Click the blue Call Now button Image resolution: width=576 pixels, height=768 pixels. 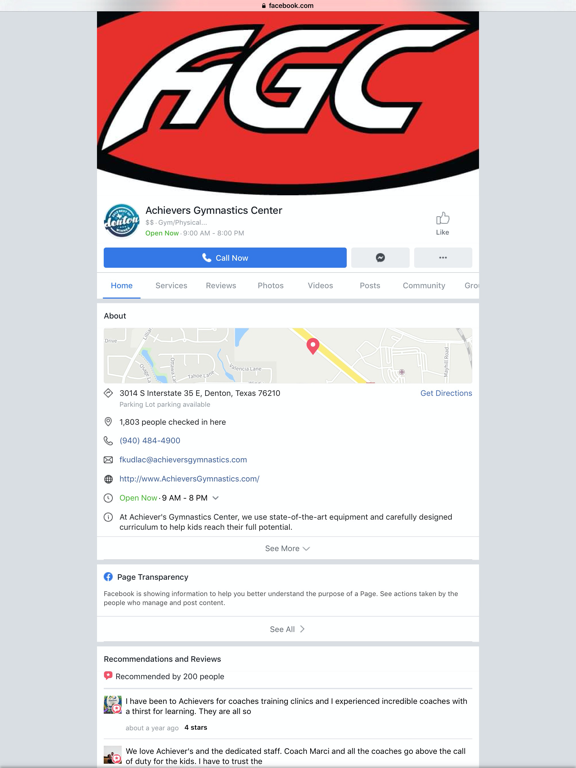coord(225,258)
